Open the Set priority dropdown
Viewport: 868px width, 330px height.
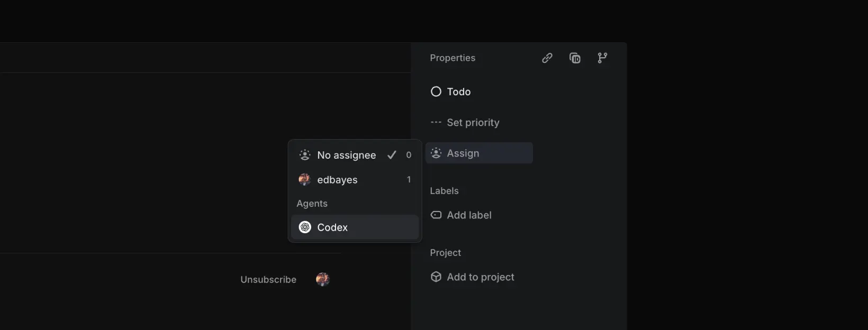click(473, 123)
